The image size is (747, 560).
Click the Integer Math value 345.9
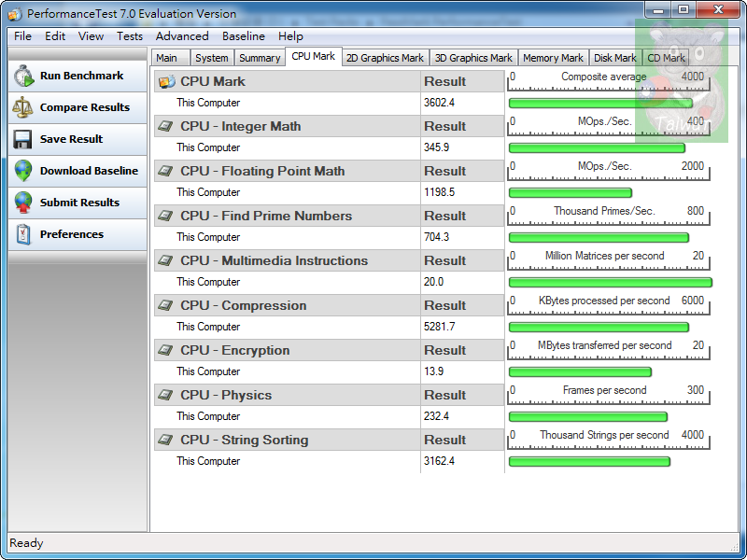436,147
